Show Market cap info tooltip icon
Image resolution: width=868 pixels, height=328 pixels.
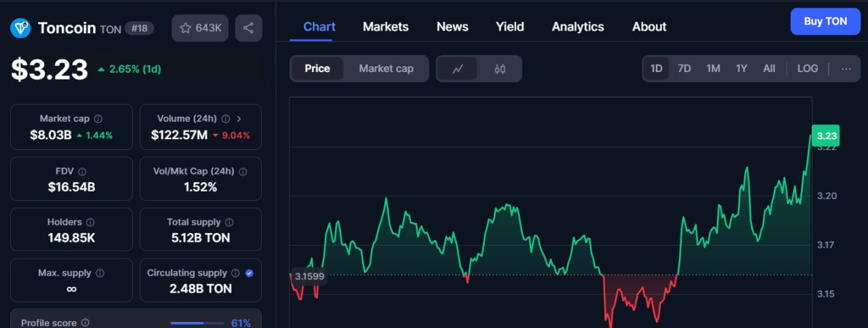point(98,119)
